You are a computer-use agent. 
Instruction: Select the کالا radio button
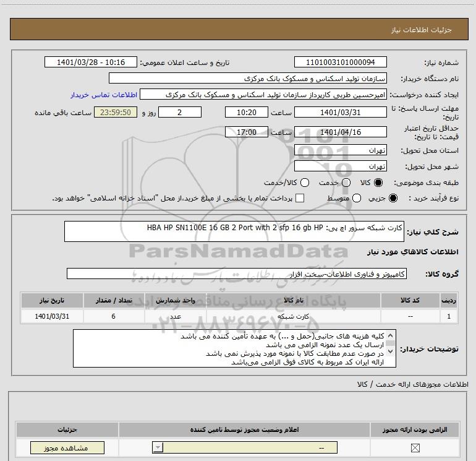point(378,183)
